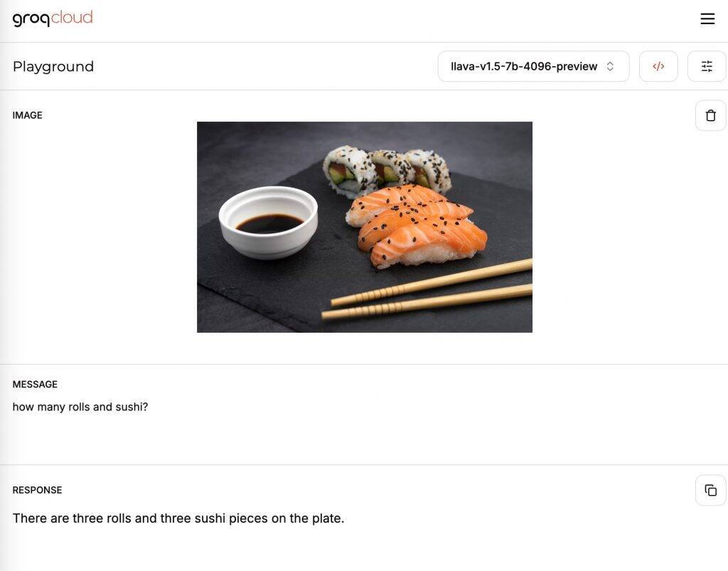
Task: Select the RESPONSE section label
Action: coord(37,490)
